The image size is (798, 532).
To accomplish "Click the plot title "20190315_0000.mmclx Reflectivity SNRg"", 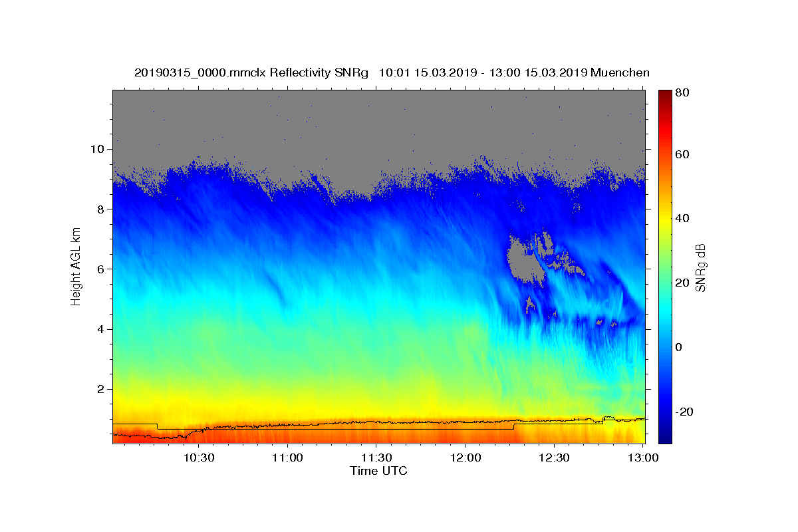I will [251, 72].
